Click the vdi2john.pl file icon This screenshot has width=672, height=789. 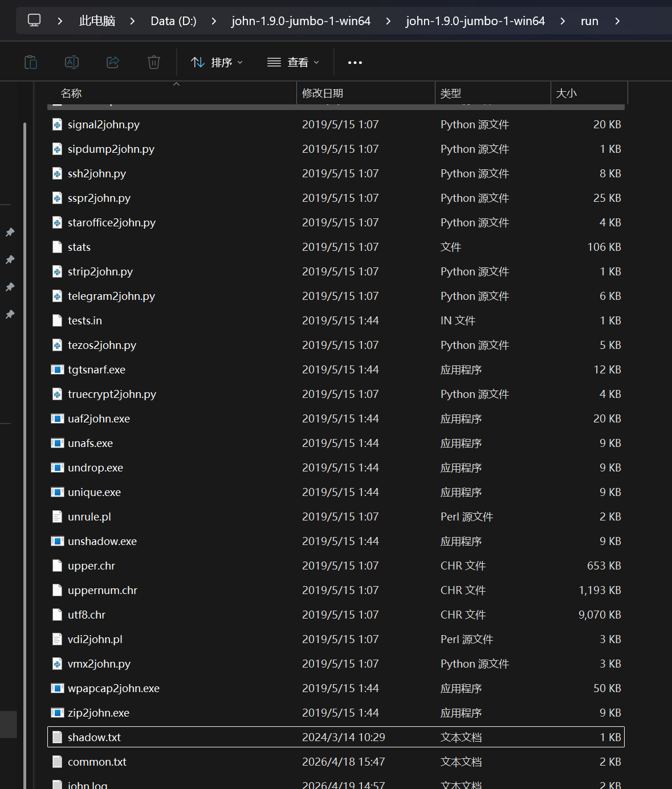coord(57,639)
